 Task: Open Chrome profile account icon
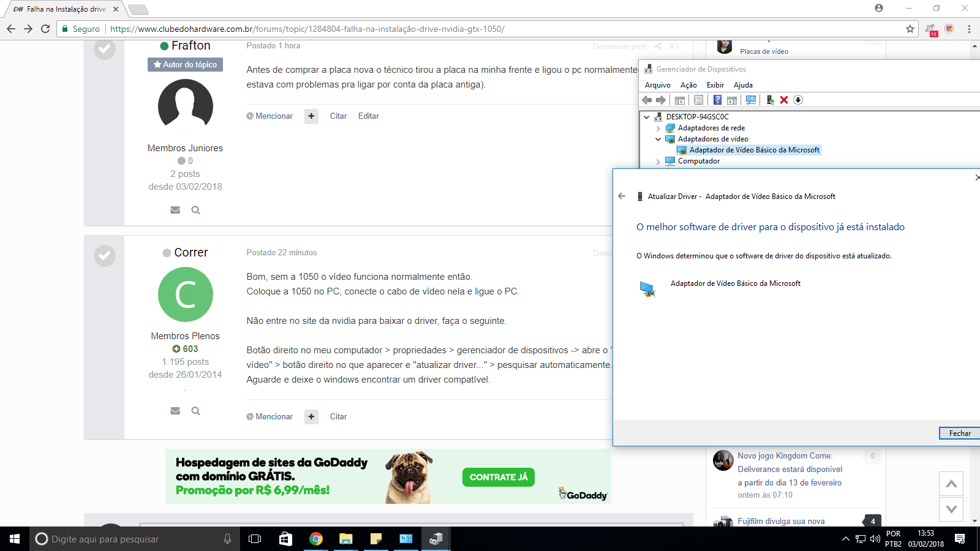coord(879,8)
